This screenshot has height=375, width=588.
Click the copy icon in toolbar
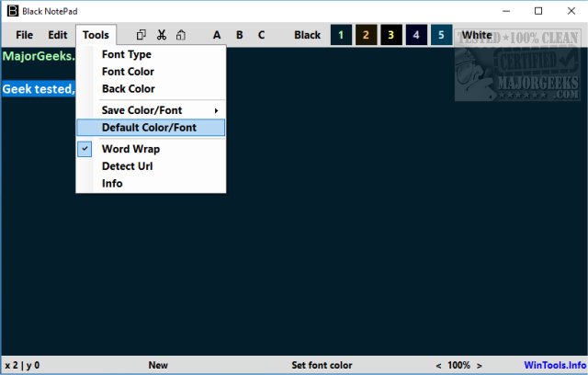point(141,35)
